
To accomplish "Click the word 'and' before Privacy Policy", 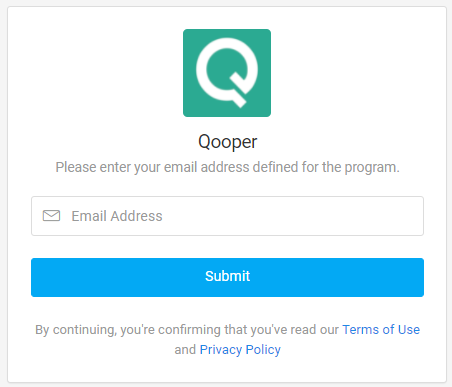I will click(x=185, y=350).
